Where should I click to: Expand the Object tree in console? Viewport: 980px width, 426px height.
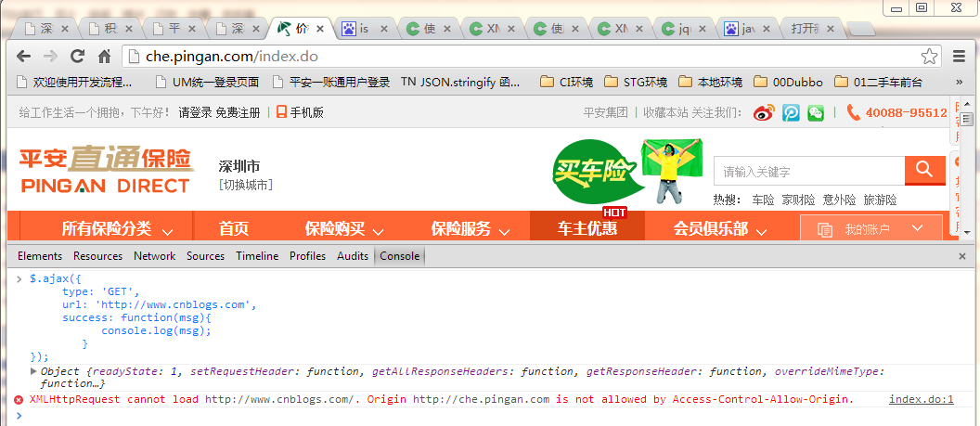pyautogui.click(x=33, y=371)
